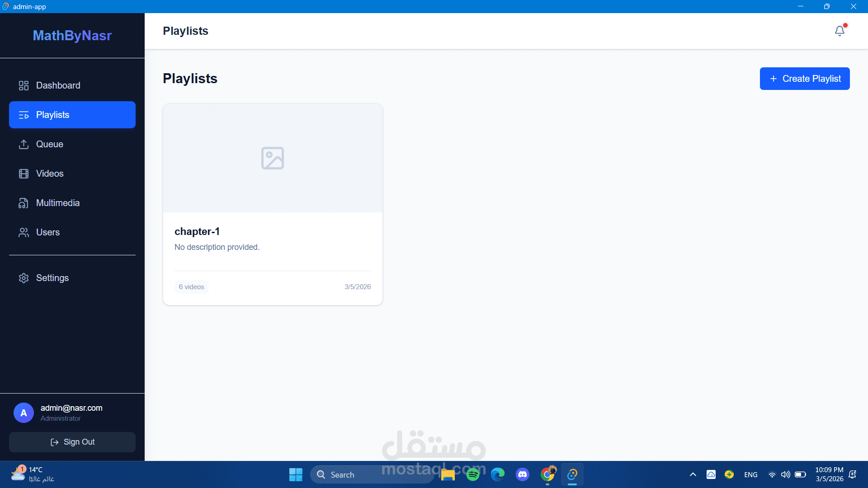Select the Queue upload icon
The width and height of the screenshot is (868, 488).
pos(24,144)
